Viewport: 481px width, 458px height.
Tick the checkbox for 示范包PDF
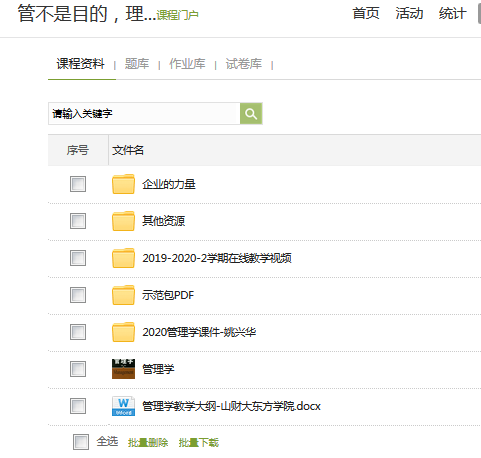pos(78,295)
